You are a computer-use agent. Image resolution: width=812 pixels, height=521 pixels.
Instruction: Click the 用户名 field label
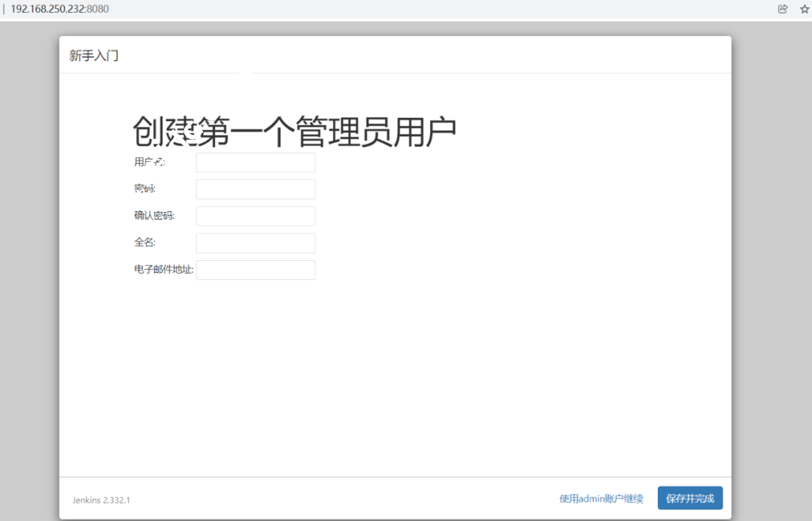(x=149, y=162)
